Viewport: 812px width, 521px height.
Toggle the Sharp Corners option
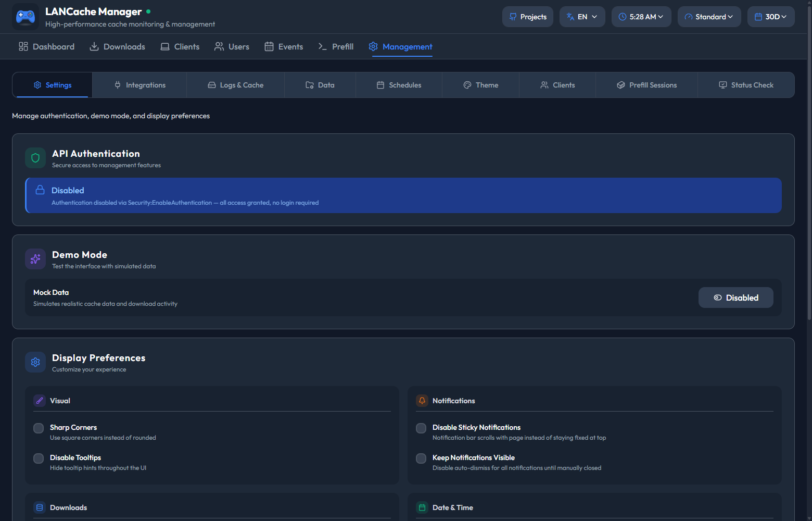39,428
